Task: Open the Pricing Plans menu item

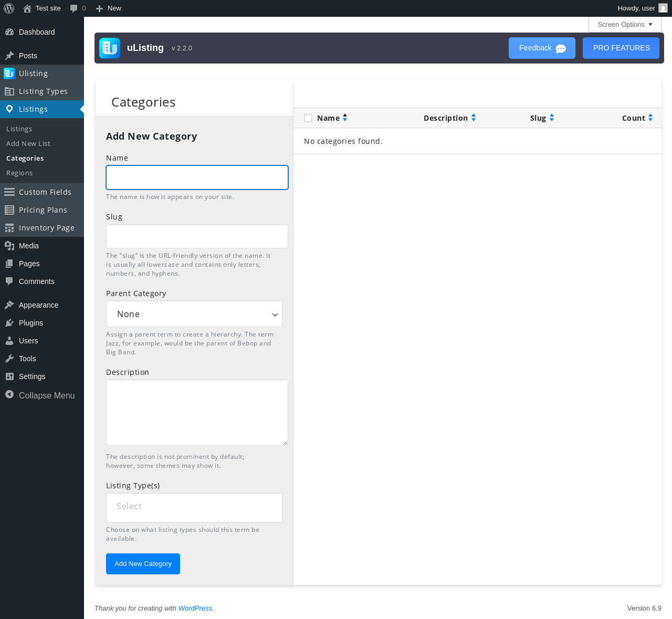Action: (42, 210)
